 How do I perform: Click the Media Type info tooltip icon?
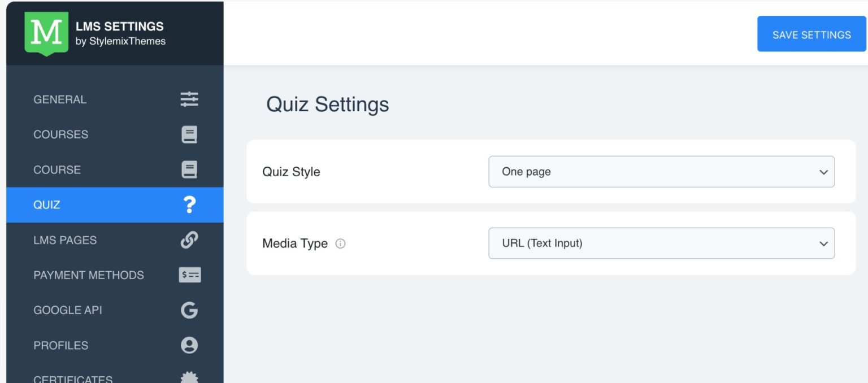(x=340, y=243)
